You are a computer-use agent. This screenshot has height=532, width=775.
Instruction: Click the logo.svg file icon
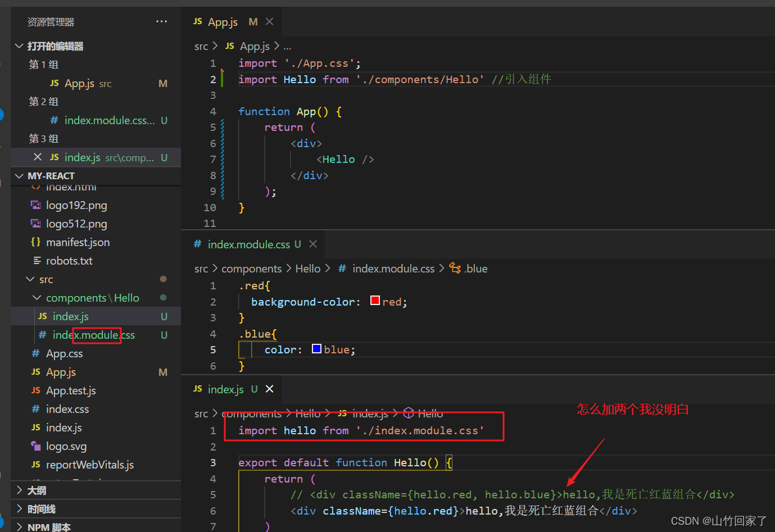pos(36,446)
